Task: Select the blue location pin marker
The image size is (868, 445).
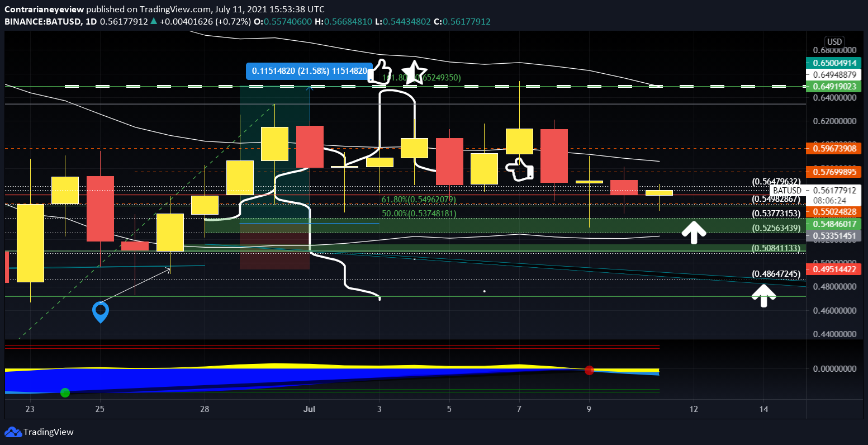Action: click(x=100, y=313)
